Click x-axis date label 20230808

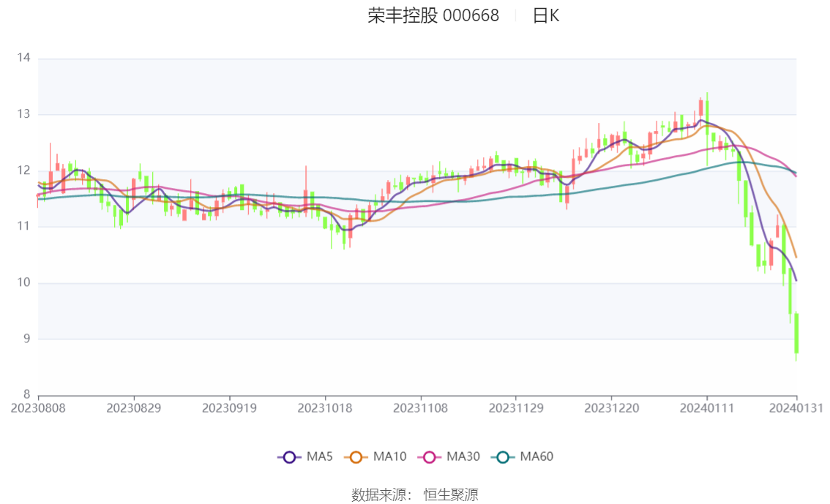38,408
